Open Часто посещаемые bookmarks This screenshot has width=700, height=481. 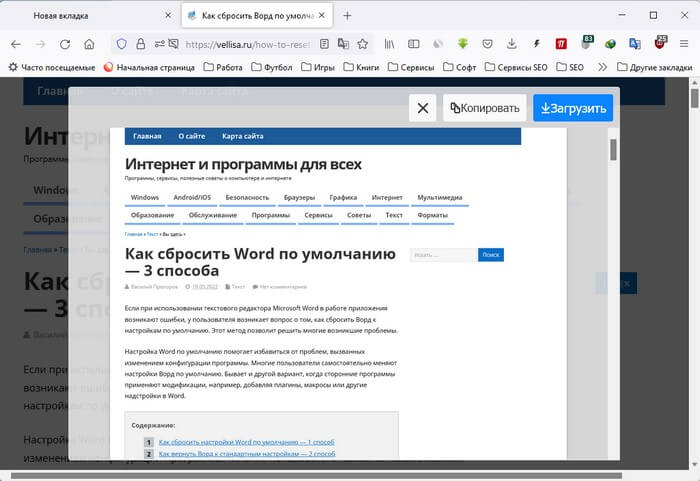click(52, 67)
